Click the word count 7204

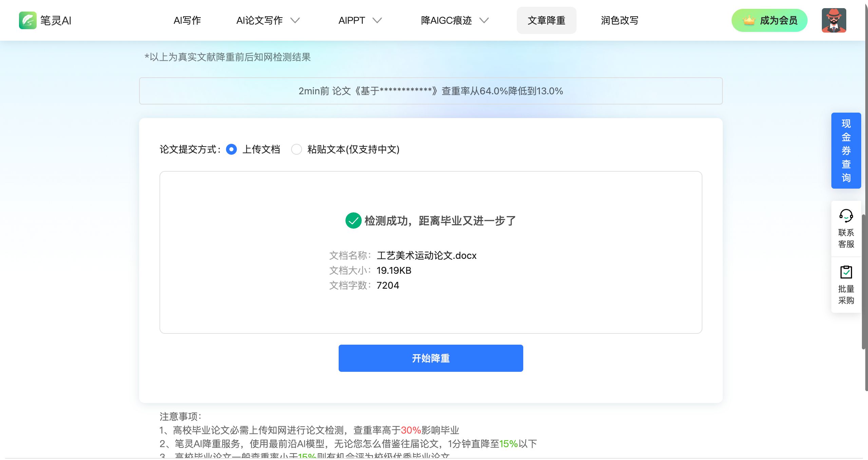[x=388, y=285]
